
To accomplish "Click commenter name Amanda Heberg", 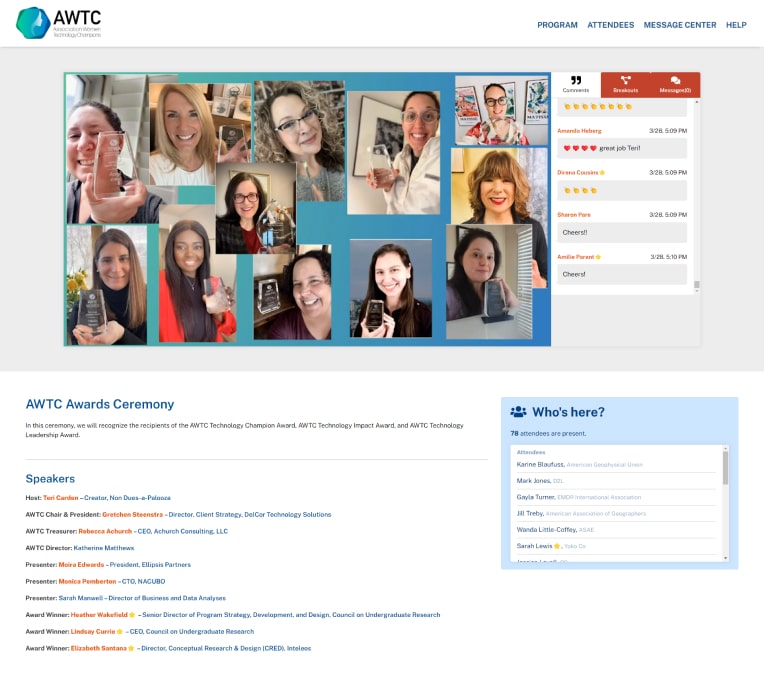I will pyautogui.click(x=579, y=131).
